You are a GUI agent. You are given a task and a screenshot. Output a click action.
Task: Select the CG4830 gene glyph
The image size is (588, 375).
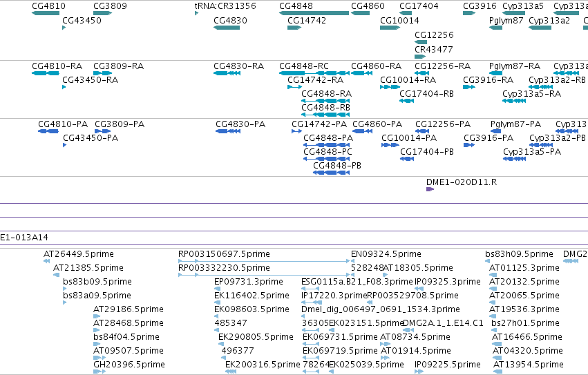click(x=227, y=28)
